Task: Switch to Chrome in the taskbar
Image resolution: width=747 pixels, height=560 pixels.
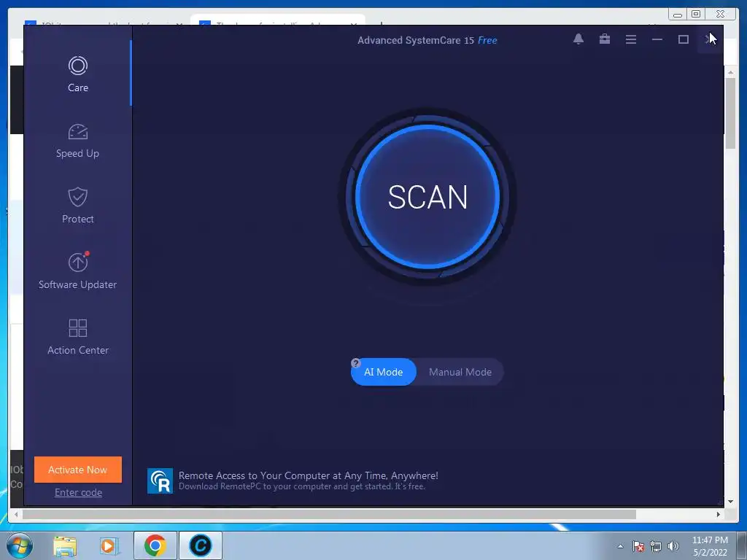Action: (x=155, y=545)
